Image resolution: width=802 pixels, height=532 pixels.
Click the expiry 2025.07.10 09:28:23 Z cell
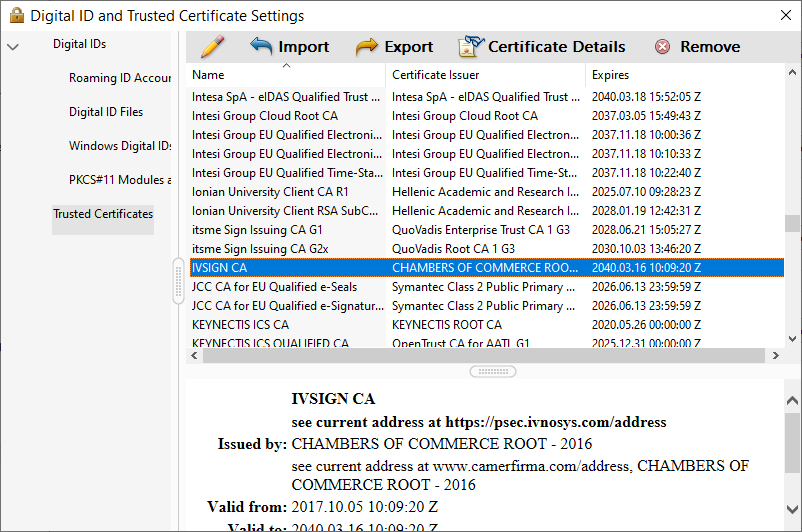pyautogui.click(x=646, y=192)
